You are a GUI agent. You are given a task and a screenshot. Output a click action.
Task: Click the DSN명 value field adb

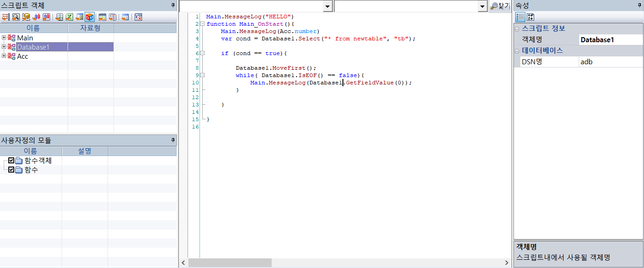pos(610,61)
